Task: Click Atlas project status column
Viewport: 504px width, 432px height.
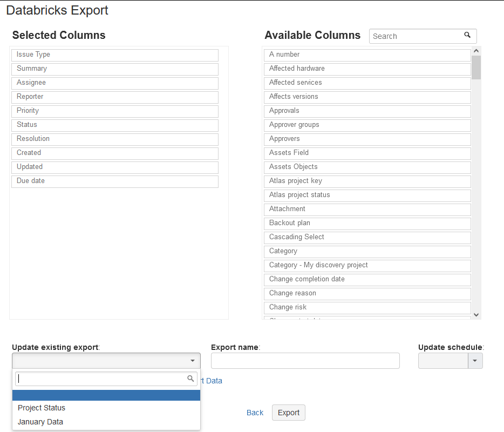Action: coord(367,195)
